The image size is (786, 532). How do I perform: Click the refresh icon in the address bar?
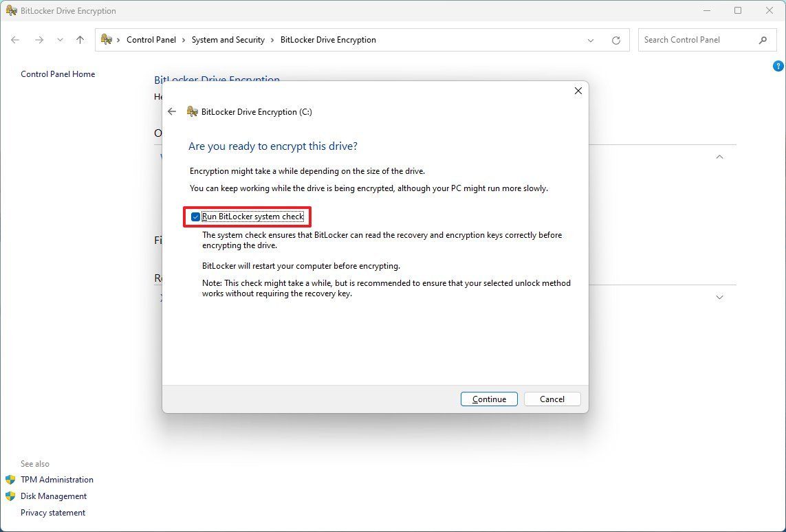615,40
